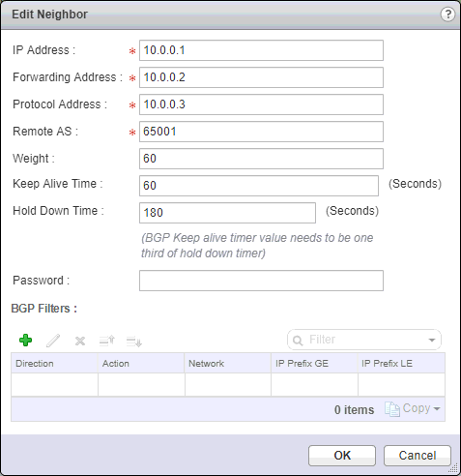Sort by IP Prefix LE column
461x476 pixels.
(401, 364)
